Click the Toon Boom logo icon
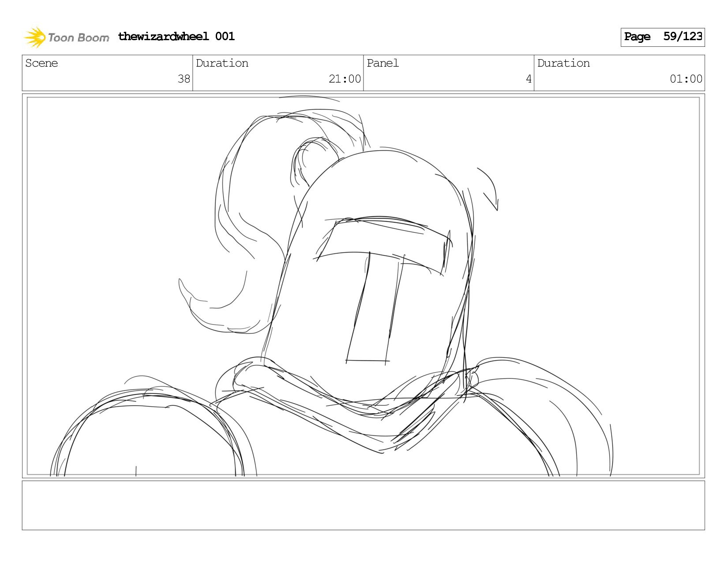Screen dimensions: 728x563 click(x=35, y=37)
